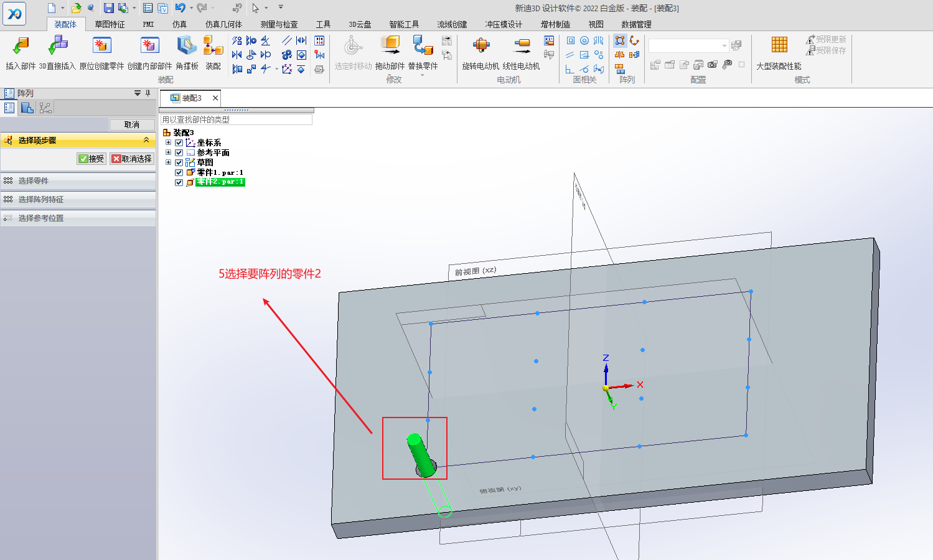
Task: Click the component type search field
Action: [x=236, y=119]
